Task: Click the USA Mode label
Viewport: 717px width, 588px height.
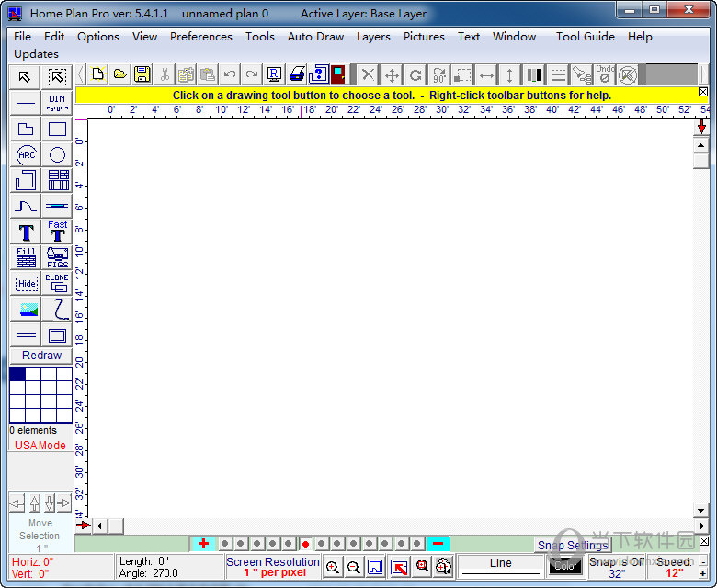Action: (x=40, y=445)
